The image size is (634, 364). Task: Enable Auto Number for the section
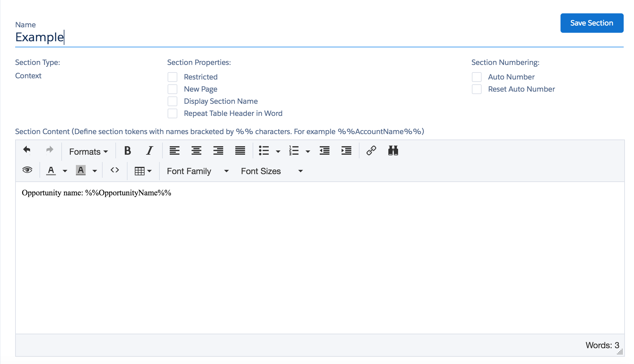click(x=476, y=77)
